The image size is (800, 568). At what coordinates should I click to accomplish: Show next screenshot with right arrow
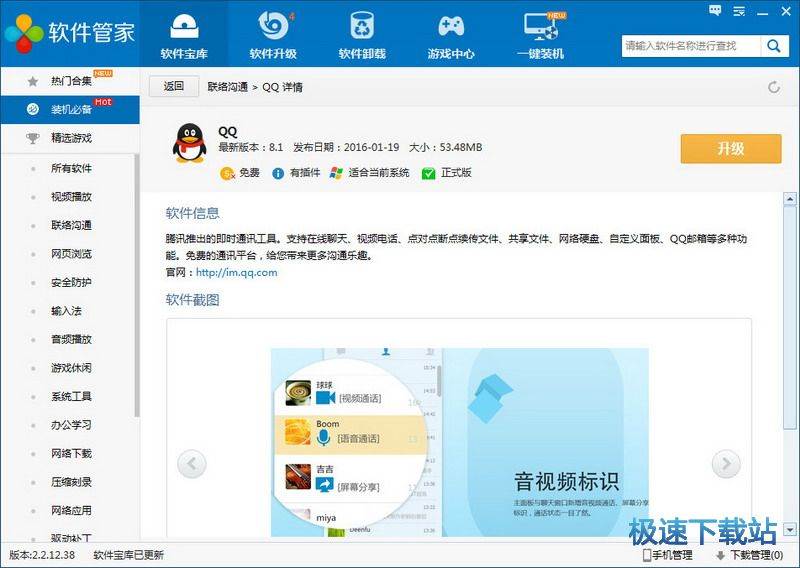coord(725,463)
